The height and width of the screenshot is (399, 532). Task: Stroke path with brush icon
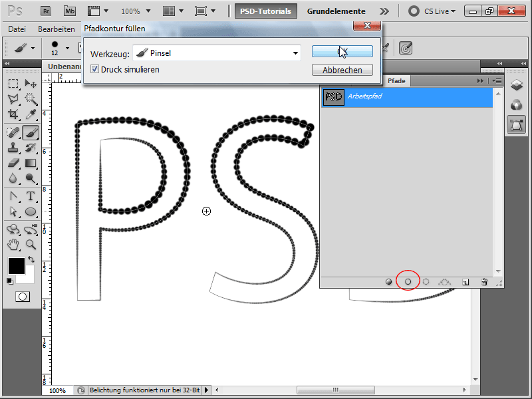(408, 282)
